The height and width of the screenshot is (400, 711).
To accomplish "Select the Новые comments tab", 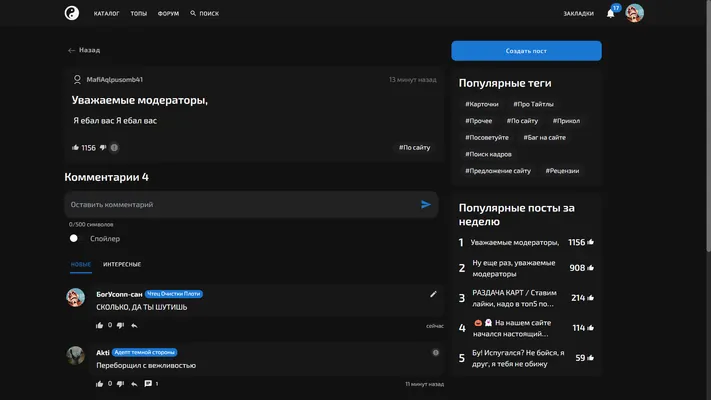I will coord(81,264).
